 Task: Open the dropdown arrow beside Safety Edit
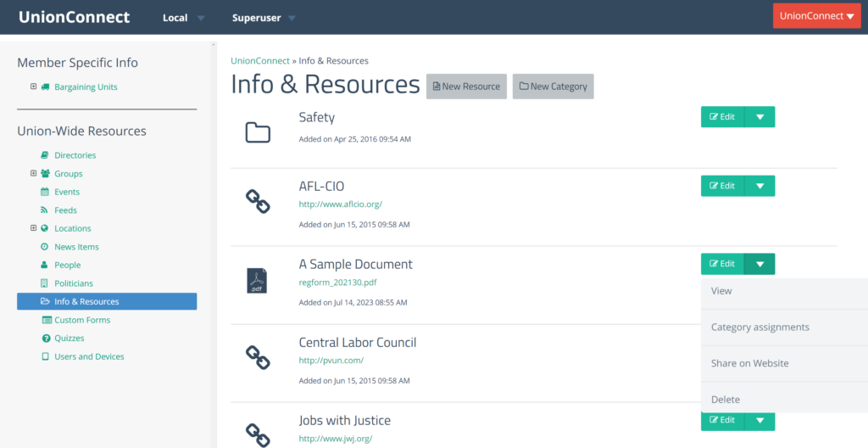(759, 117)
